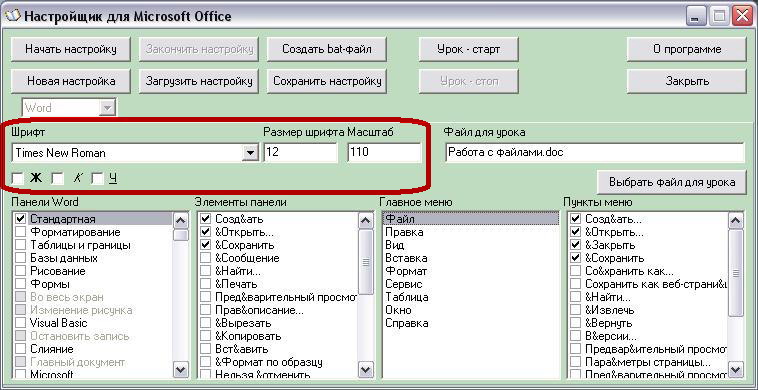Image resolution: width=758 pixels, height=390 pixels.
Task: Click Элементы панели scrollbar up arrow
Action: click(366, 221)
